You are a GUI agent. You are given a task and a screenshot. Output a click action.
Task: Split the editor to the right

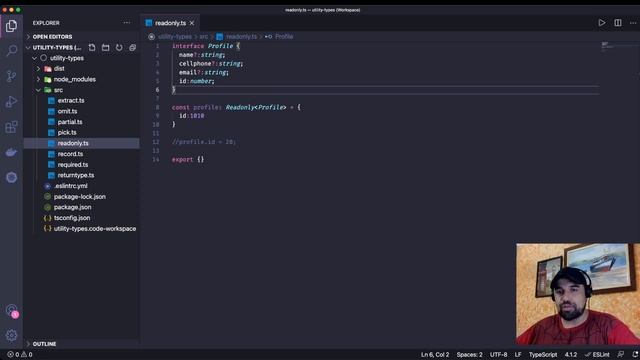(618, 23)
